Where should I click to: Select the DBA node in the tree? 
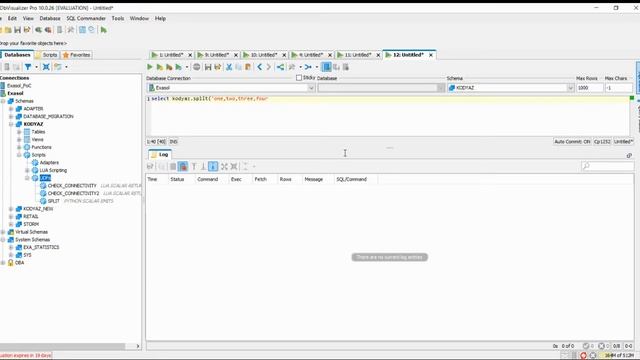click(19, 263)
